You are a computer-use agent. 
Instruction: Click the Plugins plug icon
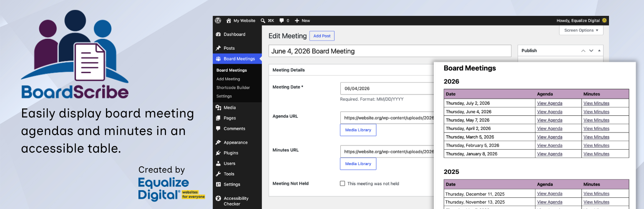pos(218,153)
